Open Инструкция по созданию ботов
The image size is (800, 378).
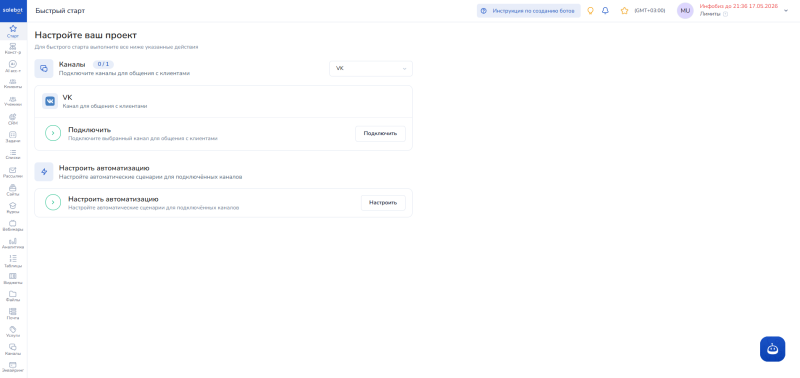(x=529, y=11)
